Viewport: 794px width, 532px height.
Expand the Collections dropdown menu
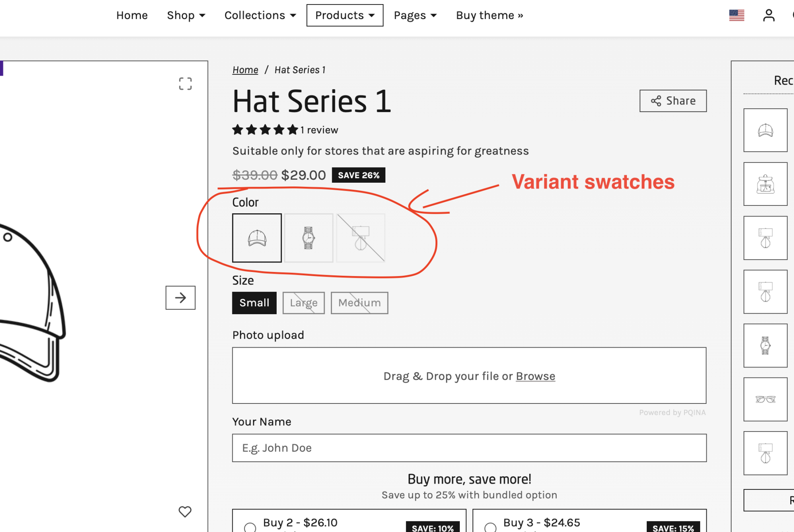260,15
